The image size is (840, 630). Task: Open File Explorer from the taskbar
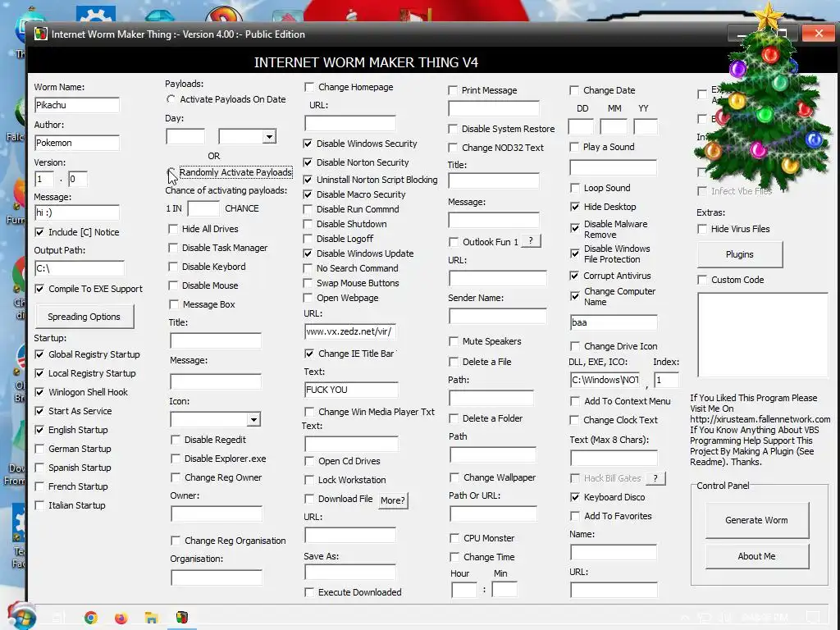[152, 618]
